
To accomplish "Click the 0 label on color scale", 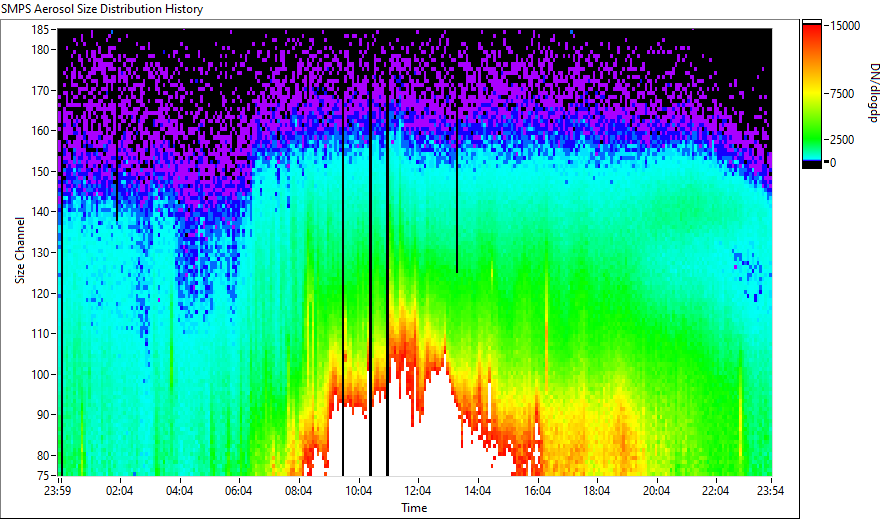I will coord(832,163).
